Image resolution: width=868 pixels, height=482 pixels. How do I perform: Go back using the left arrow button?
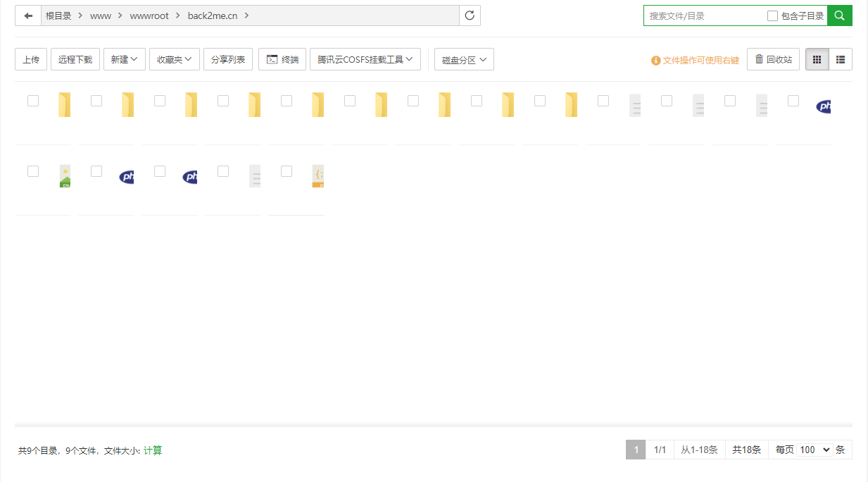[x=28, y=16]
